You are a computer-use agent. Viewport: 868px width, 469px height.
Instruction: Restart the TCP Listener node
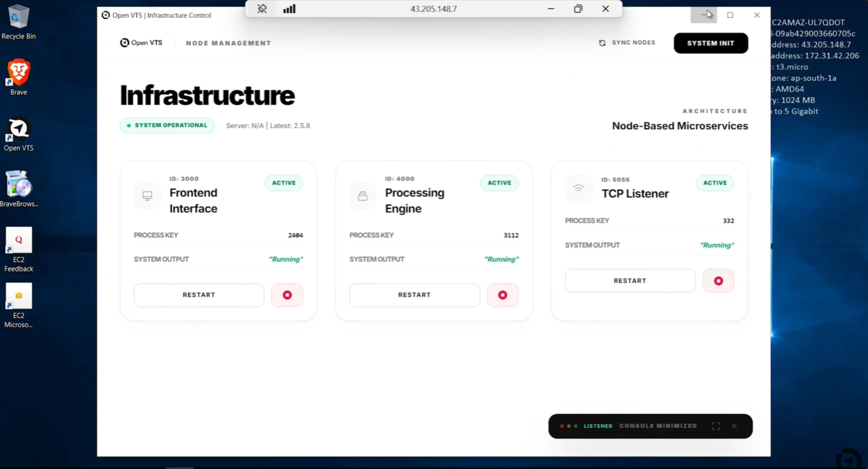click(630, 280)
